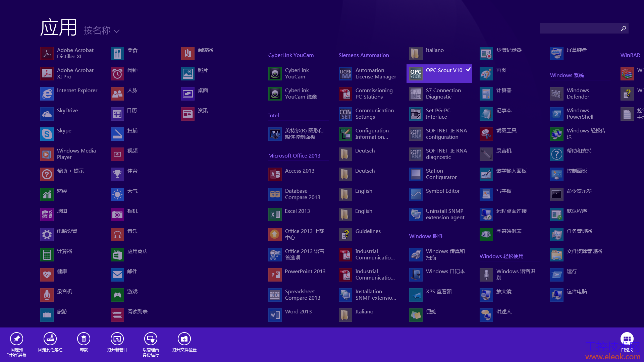
Task: Click the 自定义 button in the app bar
Action: [627, 343]
